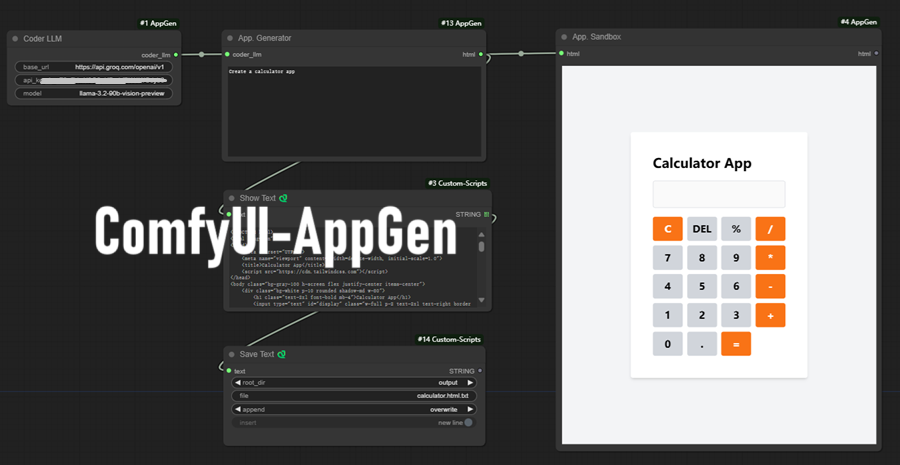Click the Coder LLM node title

(42, 39)
